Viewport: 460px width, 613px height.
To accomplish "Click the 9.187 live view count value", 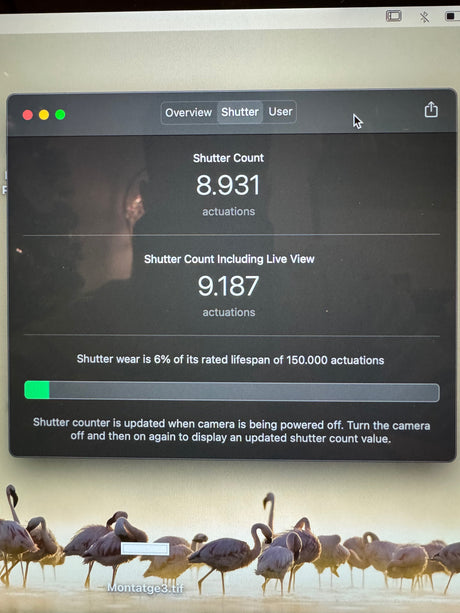I will click(x=228, y=286).
